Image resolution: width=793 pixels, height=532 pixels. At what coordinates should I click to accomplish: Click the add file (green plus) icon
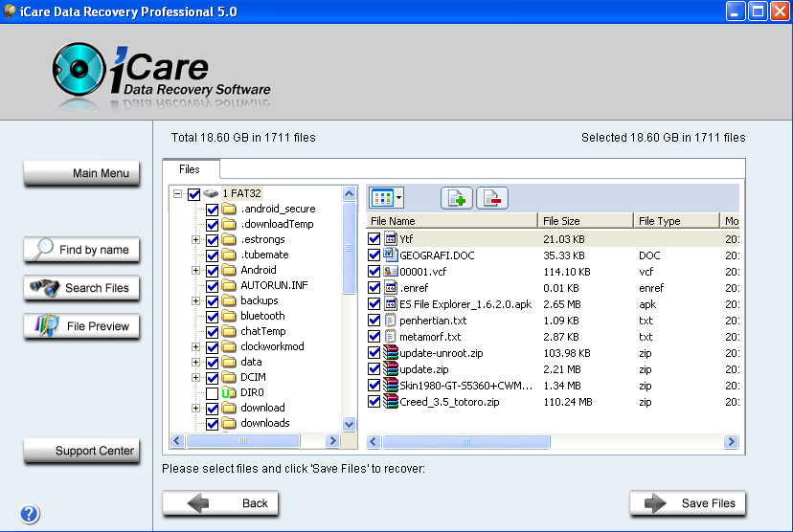[x=457, y=198]
